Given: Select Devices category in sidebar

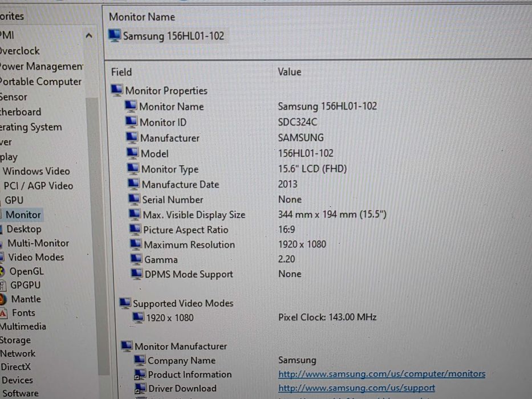Looking at the screenshot, I should tap(17, 380).
